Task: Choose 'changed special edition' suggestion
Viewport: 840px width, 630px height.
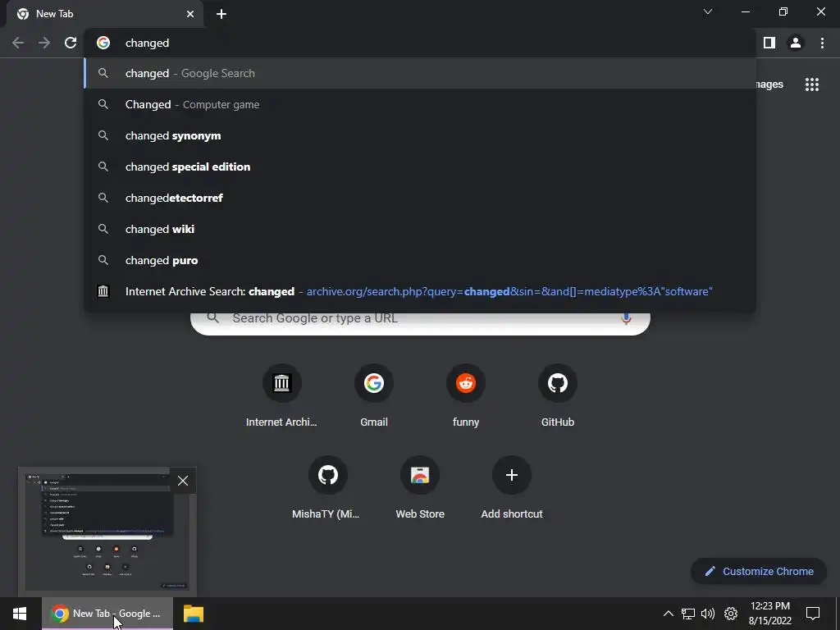Action: tap(420, 167)
